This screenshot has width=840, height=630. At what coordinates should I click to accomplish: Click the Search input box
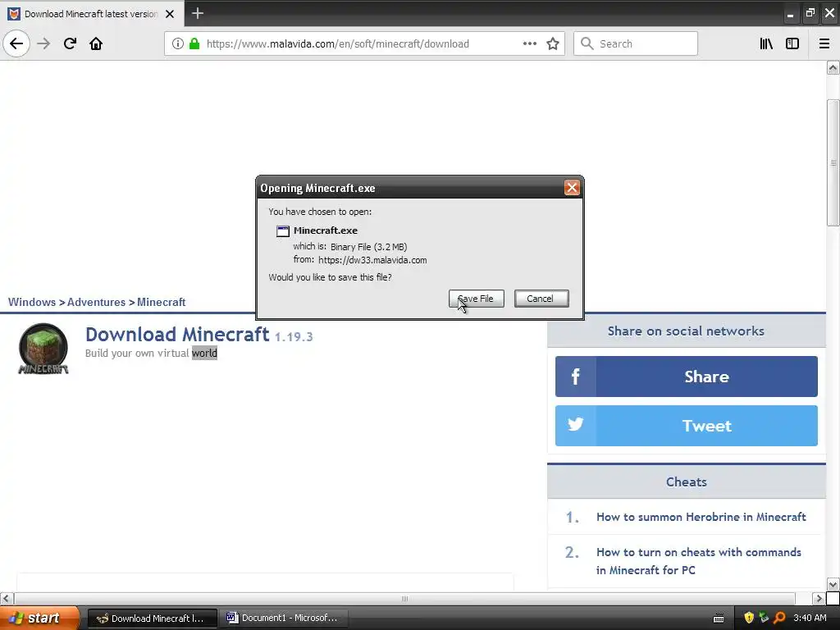636,43
